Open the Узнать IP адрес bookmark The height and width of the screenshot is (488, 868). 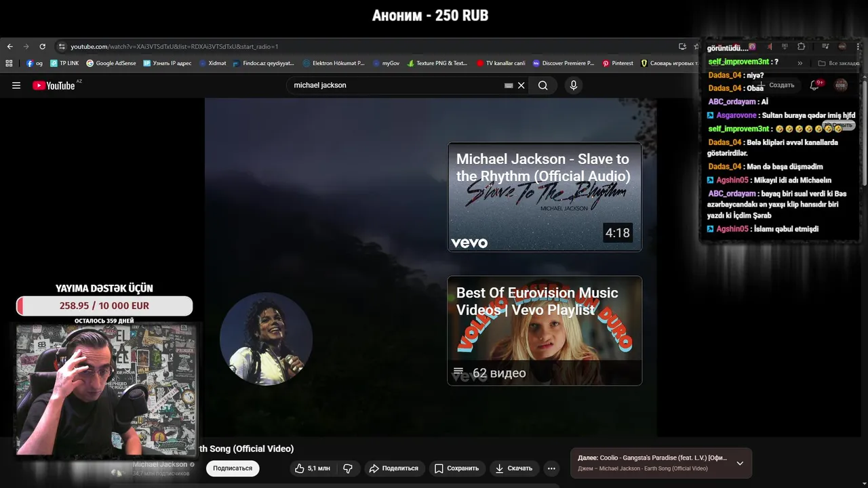[167, 63]
